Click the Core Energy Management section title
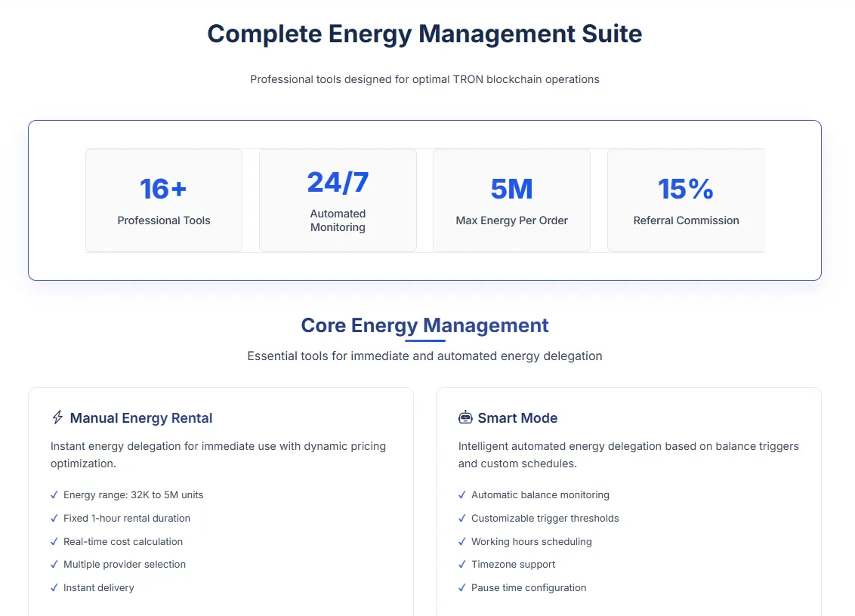Screen dimensions: 855x616 424,325
